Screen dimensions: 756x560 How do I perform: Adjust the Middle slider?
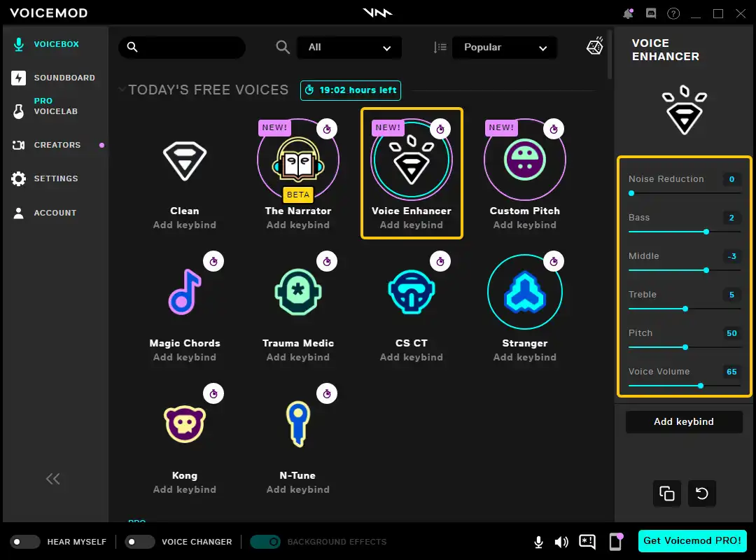(685, 270)
